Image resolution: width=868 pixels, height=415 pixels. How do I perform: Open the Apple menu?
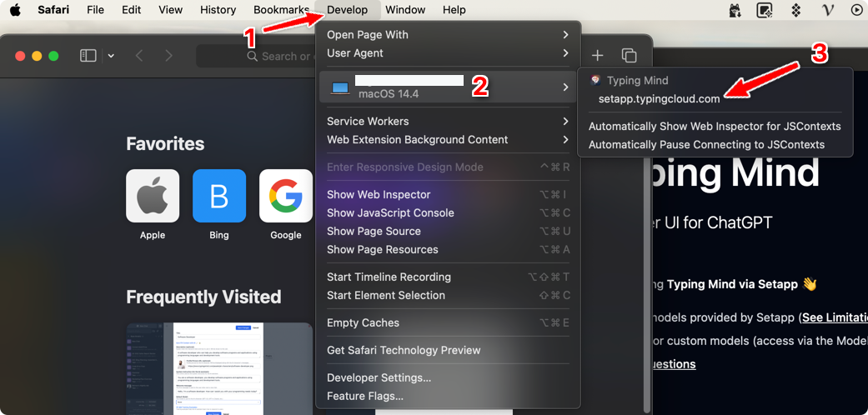(15, 10)
